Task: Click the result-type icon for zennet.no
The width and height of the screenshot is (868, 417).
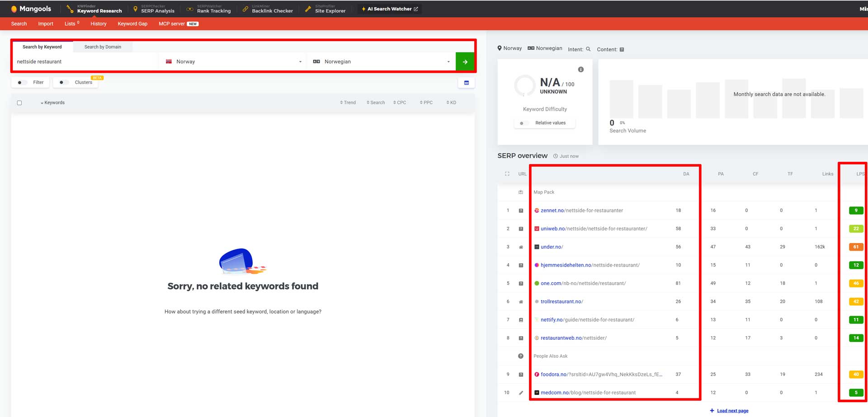Action: point(521,211)
